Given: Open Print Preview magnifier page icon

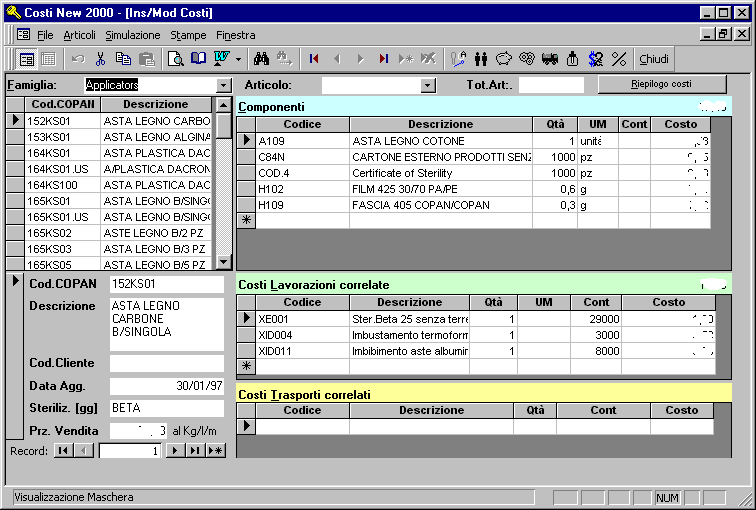Looking at the screenshot, I should pos(176,59).
